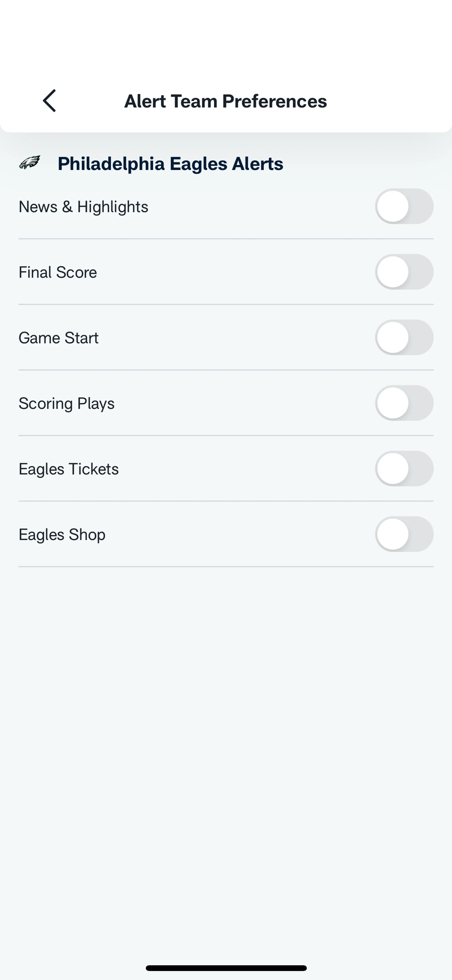Screen dimensions: 452x980
Task: Tap the News & Highlights label
Action: (83, 207)
